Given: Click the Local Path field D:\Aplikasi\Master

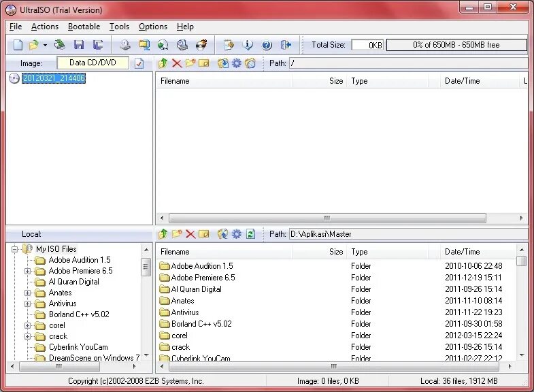Looking at the screenshot, I should pos(408,234).
